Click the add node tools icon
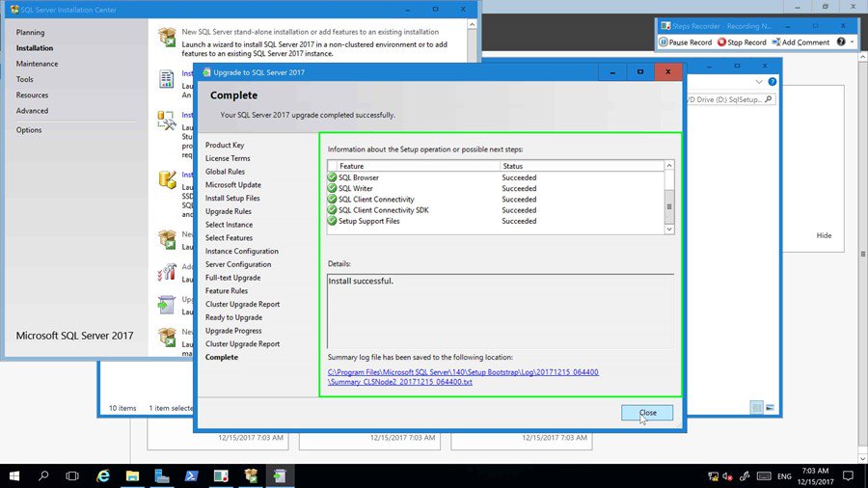The width and height of the screenshot is (868, 488). tap(167, 272)
